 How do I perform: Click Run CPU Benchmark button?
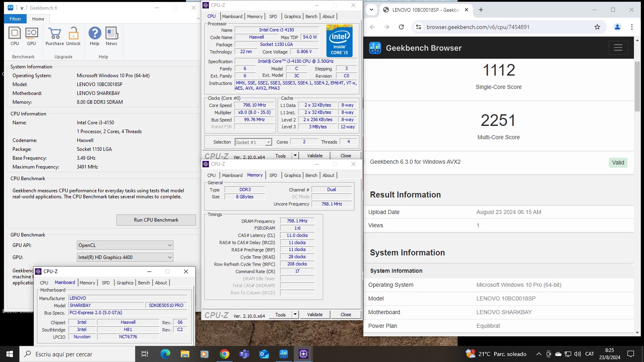[156, 220]
